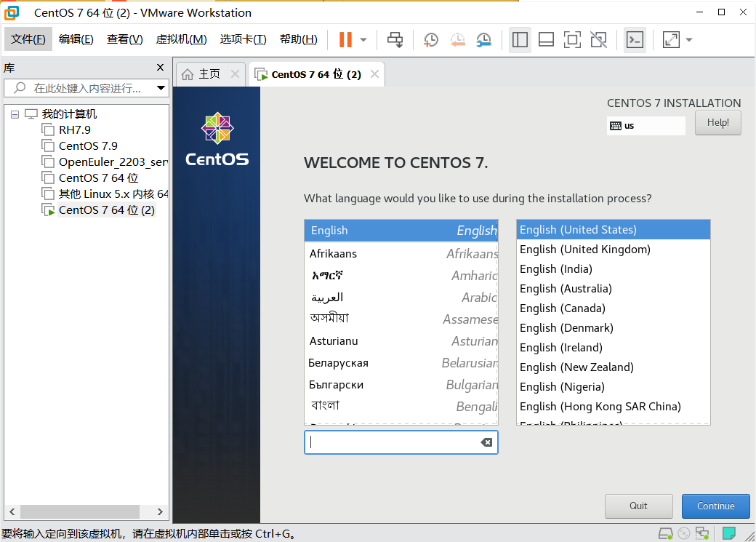
Task: Click library scrollbar right arrow
Action: (160, 511)
